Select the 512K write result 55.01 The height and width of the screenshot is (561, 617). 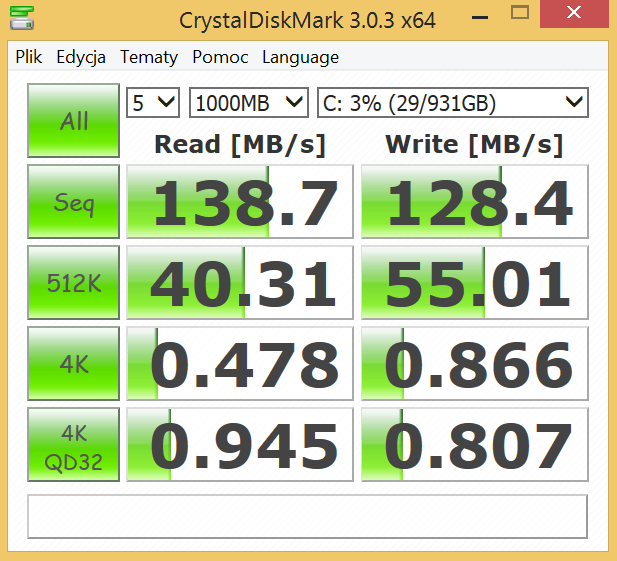click(475, 282)
